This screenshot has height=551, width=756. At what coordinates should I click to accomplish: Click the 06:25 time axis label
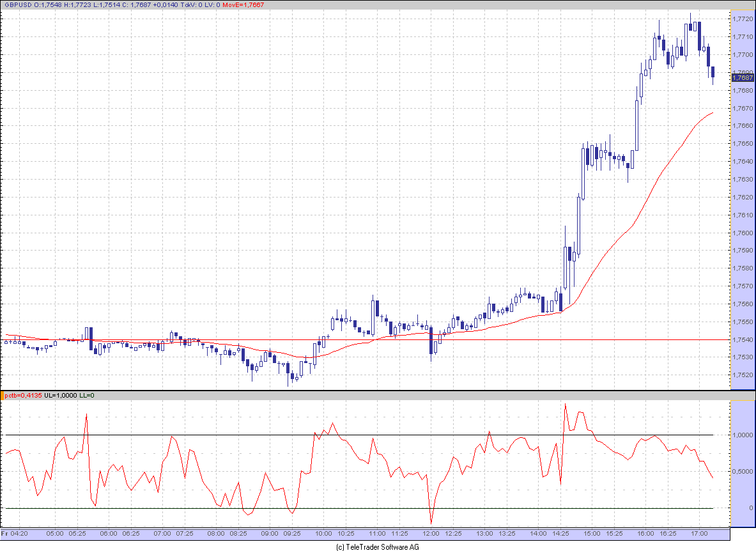(x=130, y=533)
